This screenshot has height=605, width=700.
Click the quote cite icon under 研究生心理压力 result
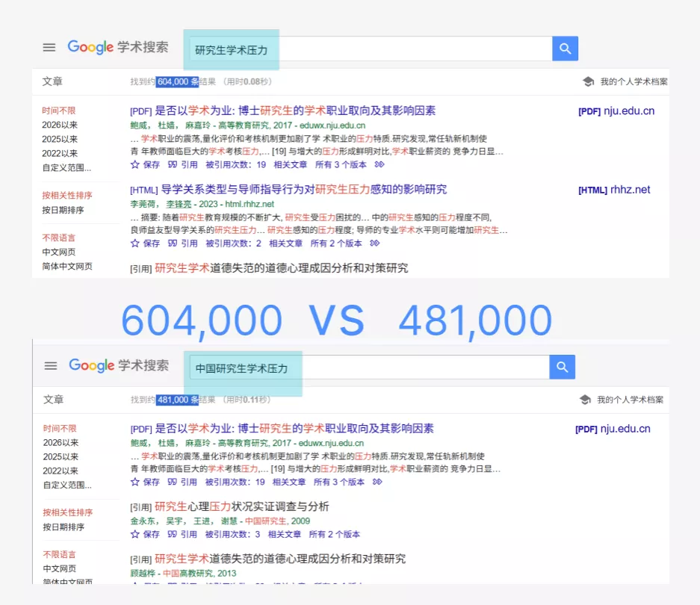coord(173,535)
